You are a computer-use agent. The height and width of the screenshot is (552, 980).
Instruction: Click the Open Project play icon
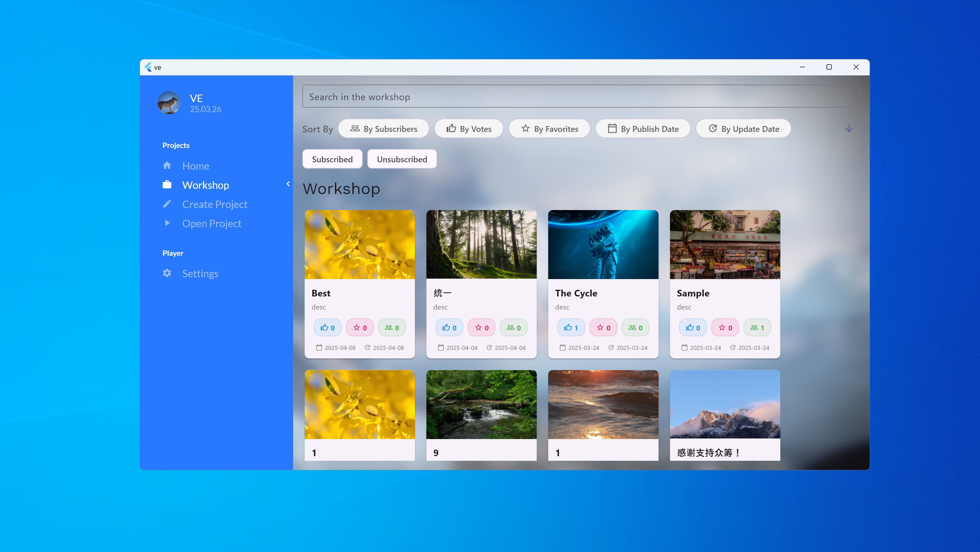(x=167, y=223)
